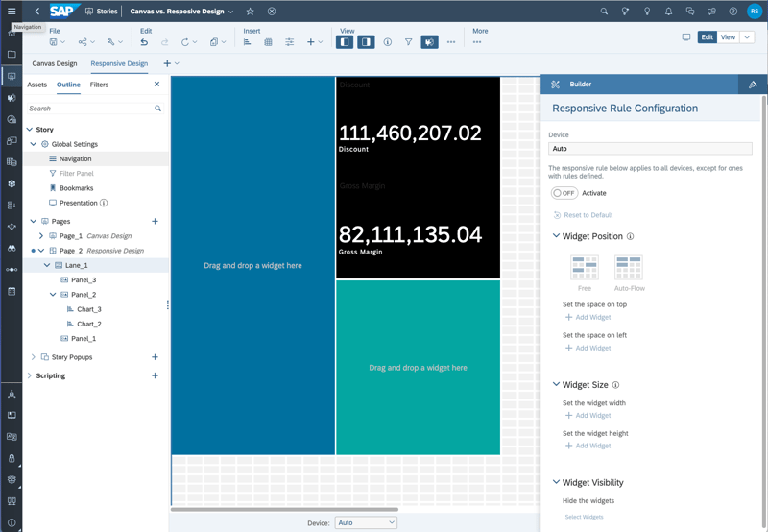Toggle the Activate responsive rule switch

click(x=564, y=193)
